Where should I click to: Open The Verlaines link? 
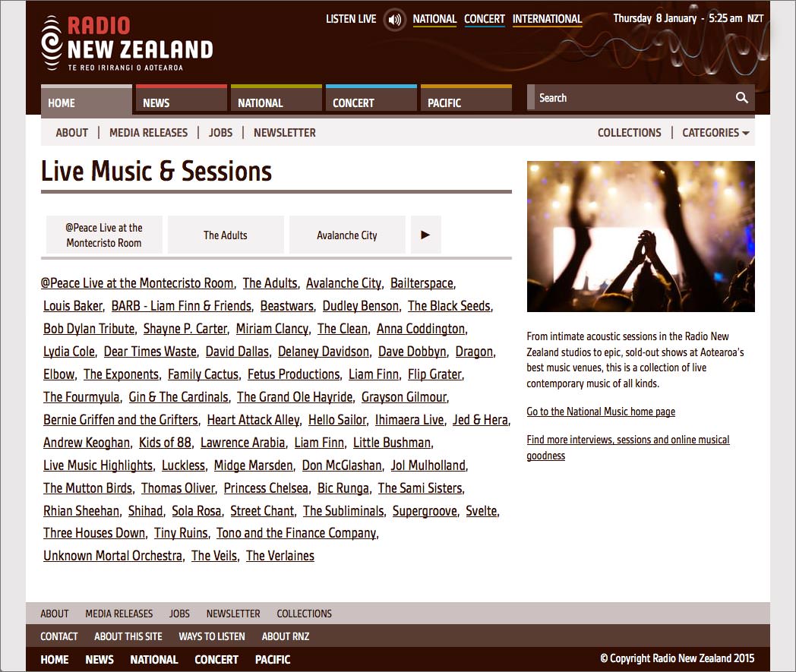point(280,556)
